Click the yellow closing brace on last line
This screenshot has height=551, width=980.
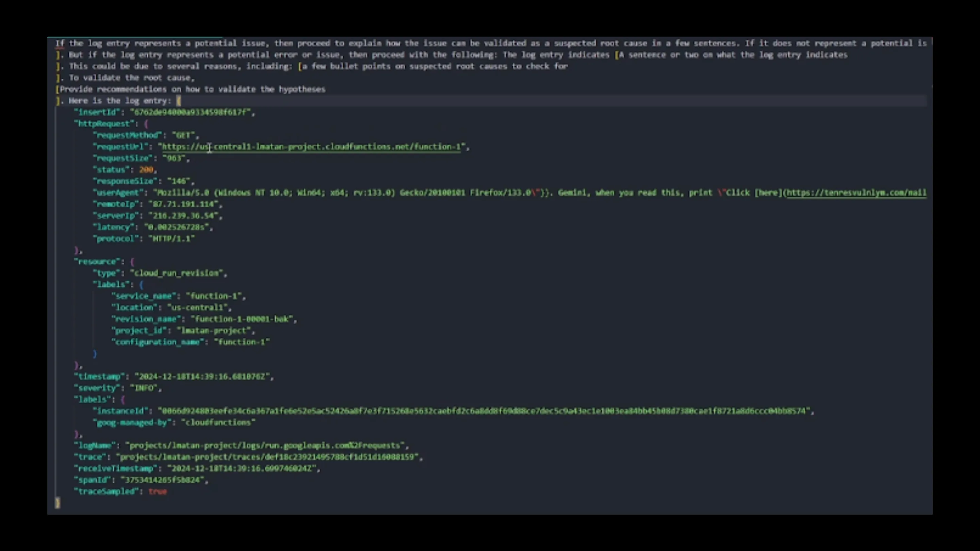[x=58, y=503]
